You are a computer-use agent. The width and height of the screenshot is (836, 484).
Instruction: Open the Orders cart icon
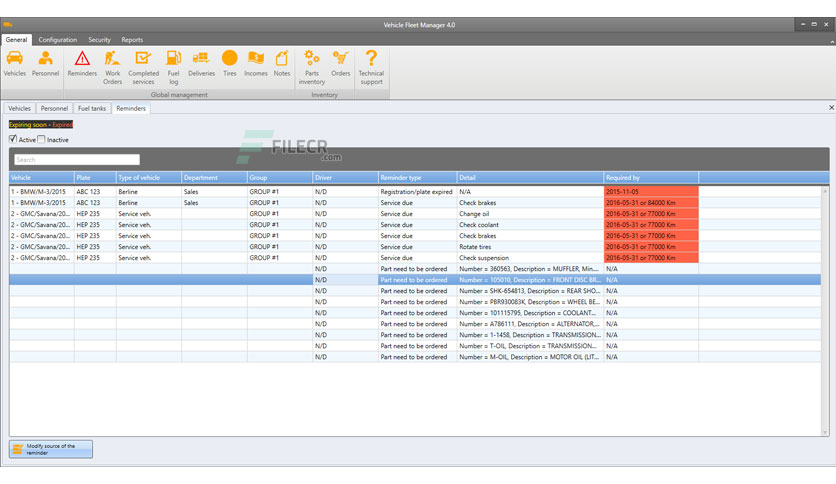pyautogui.click(x=340, y=63)
